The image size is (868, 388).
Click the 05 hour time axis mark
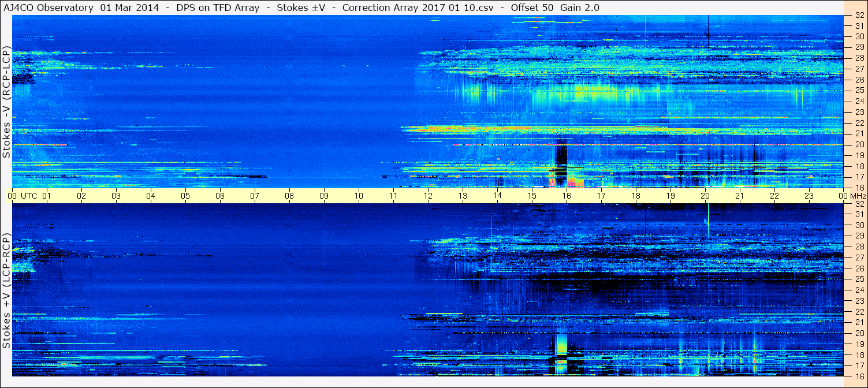coord(185,196)
